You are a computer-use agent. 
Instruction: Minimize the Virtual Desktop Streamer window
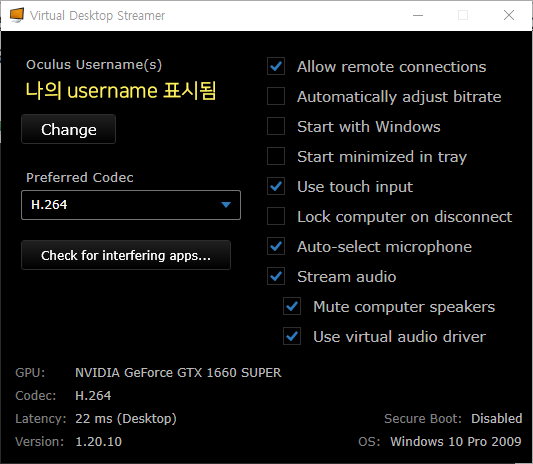(x=418, y=15)
